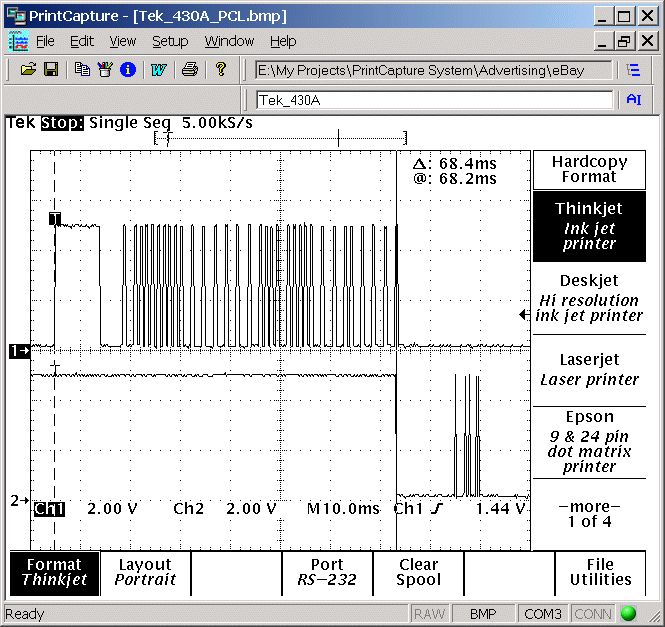
Task: Click the -more- 1 of 4 option
Action: pyautogui.click(x=589, y=514)
